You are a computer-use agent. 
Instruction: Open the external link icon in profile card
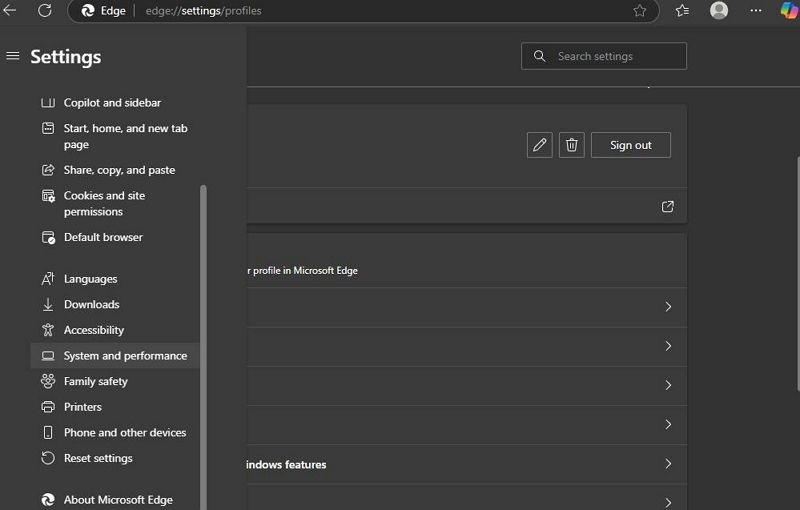click(x=668, y=207)
